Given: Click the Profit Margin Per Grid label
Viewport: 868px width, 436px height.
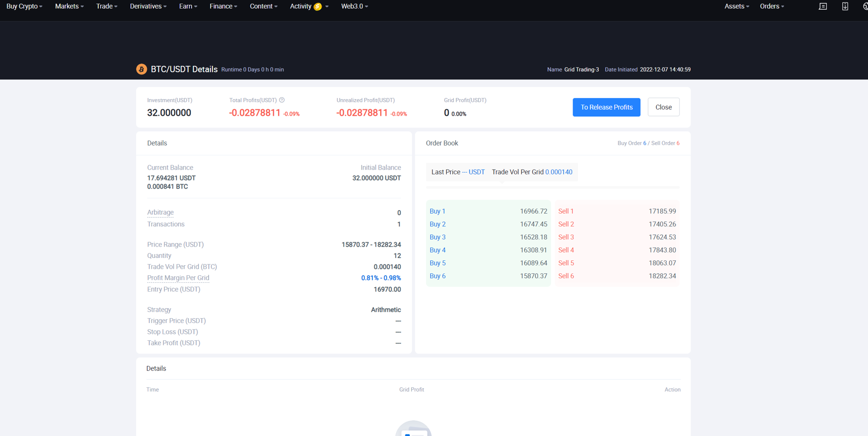Looking at the screenshot, I should click(x=178, y=278).
